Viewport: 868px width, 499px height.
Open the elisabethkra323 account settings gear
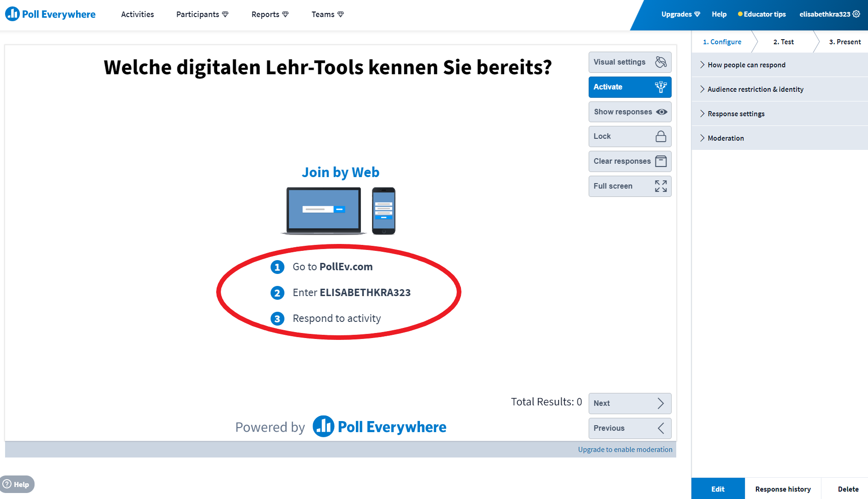856,14
